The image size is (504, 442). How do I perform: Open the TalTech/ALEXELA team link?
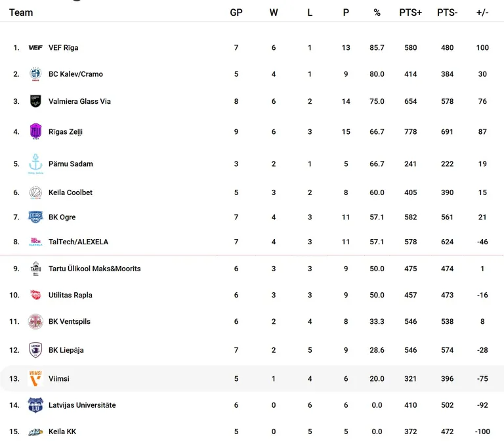tap(78, 242)
